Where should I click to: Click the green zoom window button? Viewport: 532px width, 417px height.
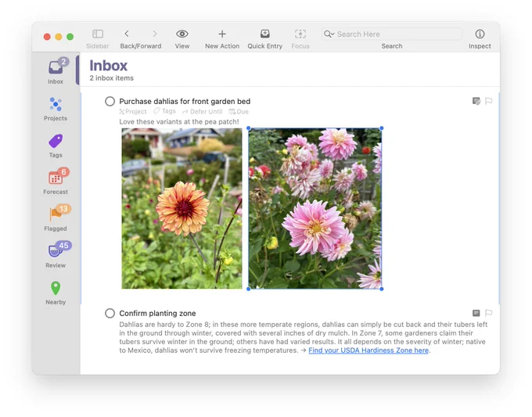(x=70, y=37)
